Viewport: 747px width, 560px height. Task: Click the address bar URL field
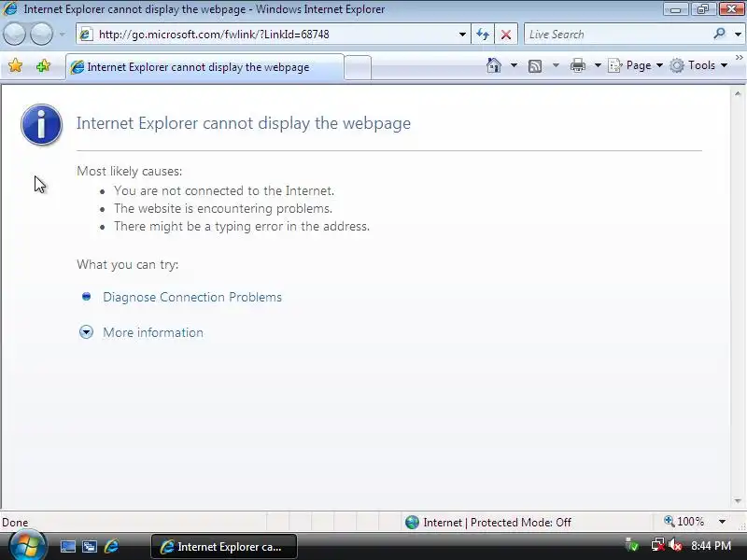[x=273, y=35]
